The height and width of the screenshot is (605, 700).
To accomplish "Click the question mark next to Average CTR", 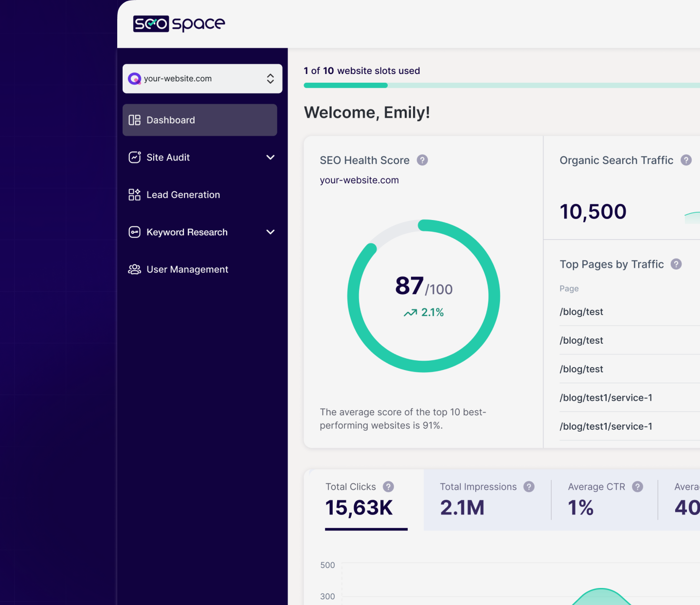I will pyautogui.click(x=637, y=487).
